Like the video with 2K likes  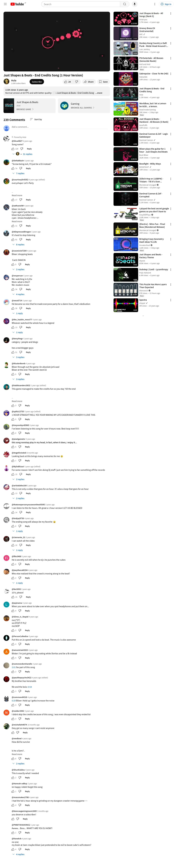[x=68, y=82]
